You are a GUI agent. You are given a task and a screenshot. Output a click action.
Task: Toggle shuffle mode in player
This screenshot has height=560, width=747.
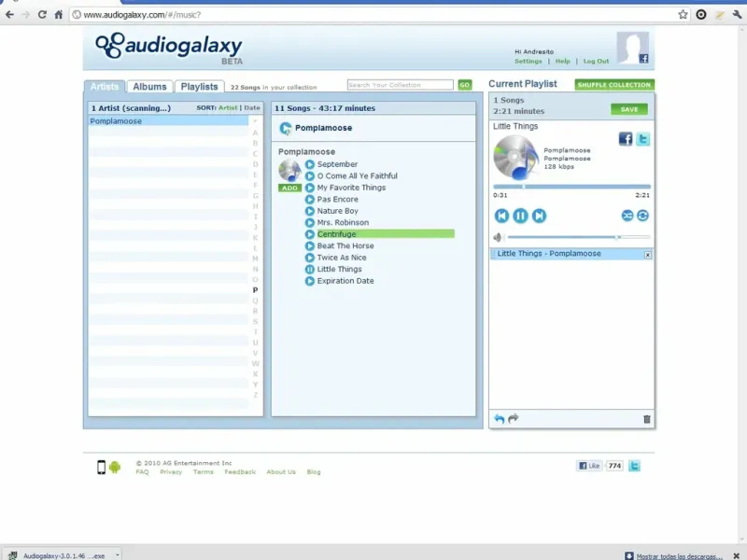pos(627,216)
